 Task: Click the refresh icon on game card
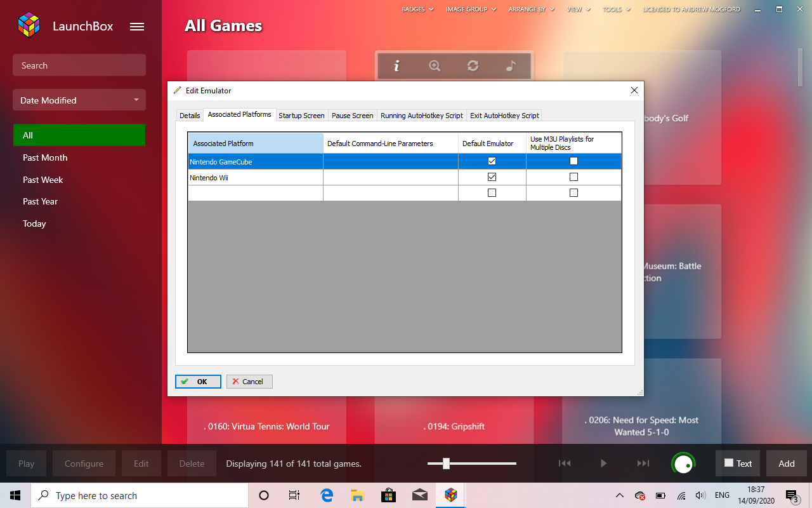(x=473, y=65)
